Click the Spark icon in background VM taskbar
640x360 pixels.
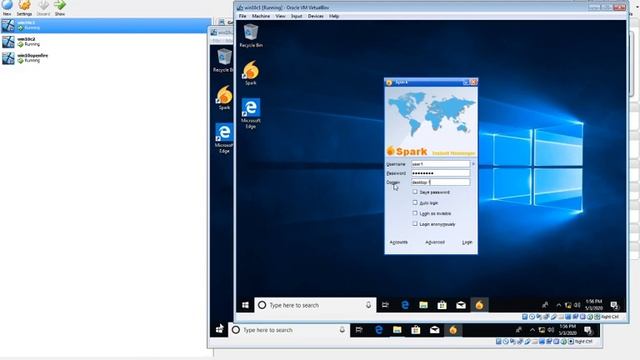click(x=453, y=330)
